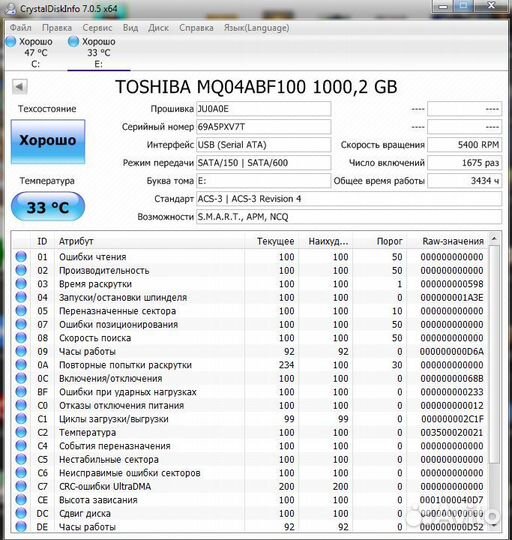Click the attribute list scrollbar thumb
This screenshot has height=540, width=512.
pyautogui.click(x=494, y=354)
